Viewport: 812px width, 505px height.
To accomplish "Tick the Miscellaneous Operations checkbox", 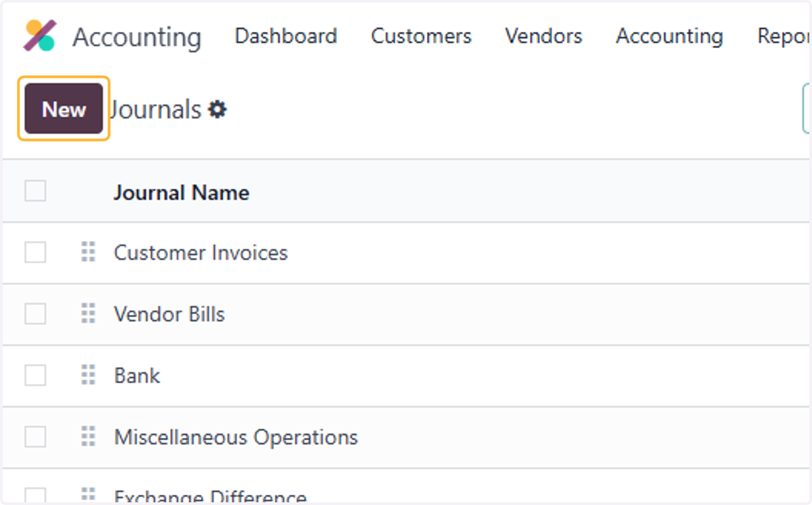I will click(x=35, y=437).
